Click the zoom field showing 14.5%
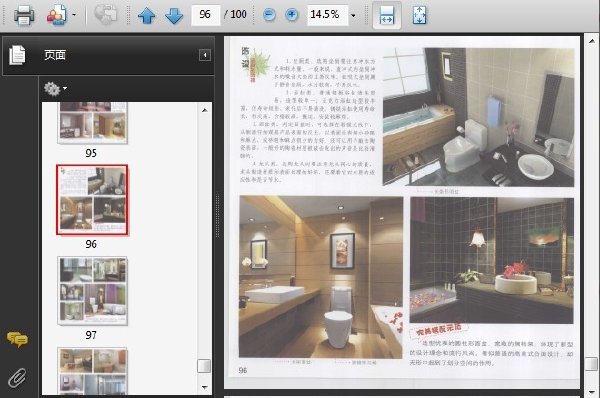Screen dimensions: 600x398 pos(328,15)
